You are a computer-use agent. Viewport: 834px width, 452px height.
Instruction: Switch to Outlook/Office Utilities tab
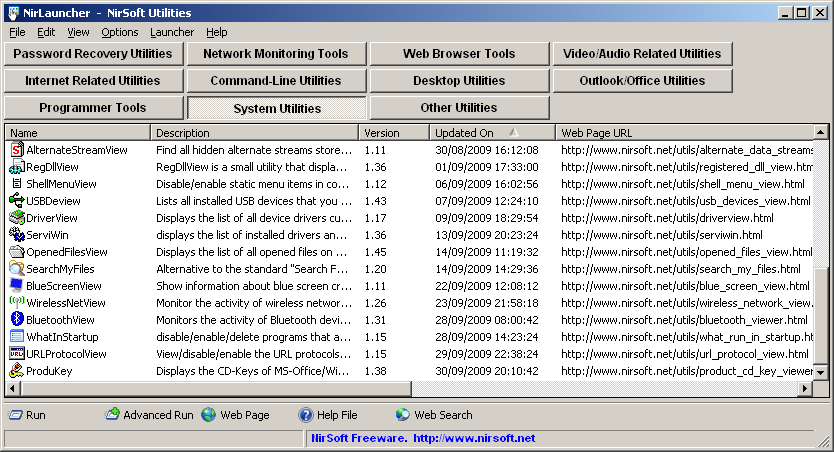pyautogui.click(x=642, y=81)
